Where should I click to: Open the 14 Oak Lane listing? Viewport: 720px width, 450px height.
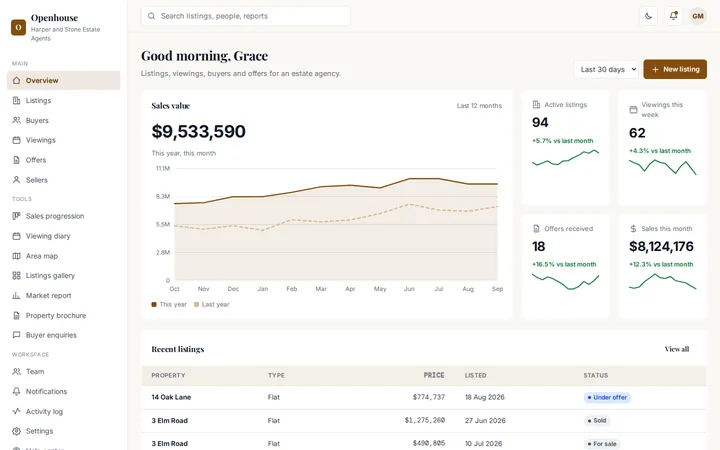click(x=171, y=397)
